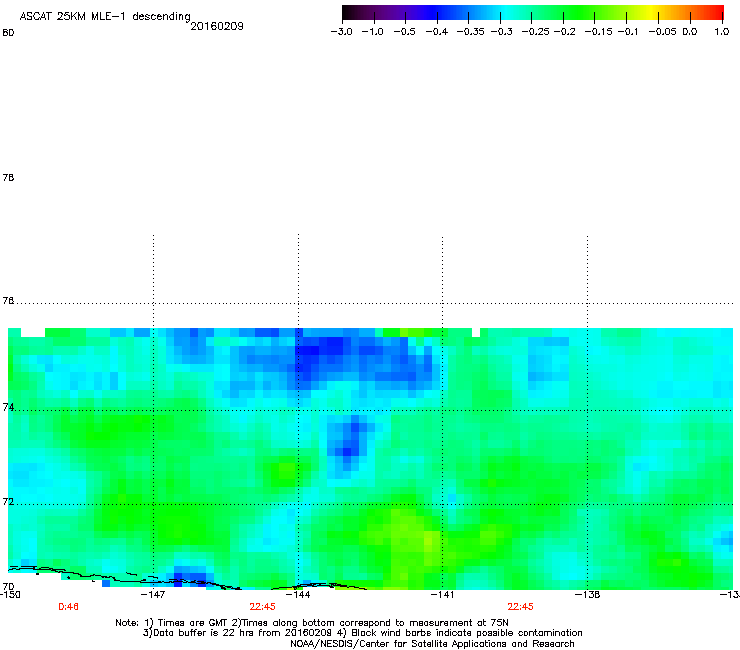
Task: Click the latitude axis label 74
Action: coord(8,407)
